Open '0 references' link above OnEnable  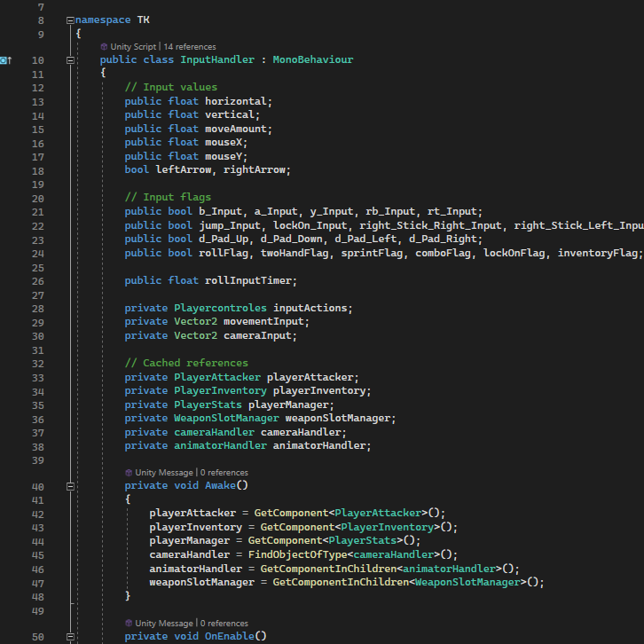pyautogui.click(x=224, y=624)
